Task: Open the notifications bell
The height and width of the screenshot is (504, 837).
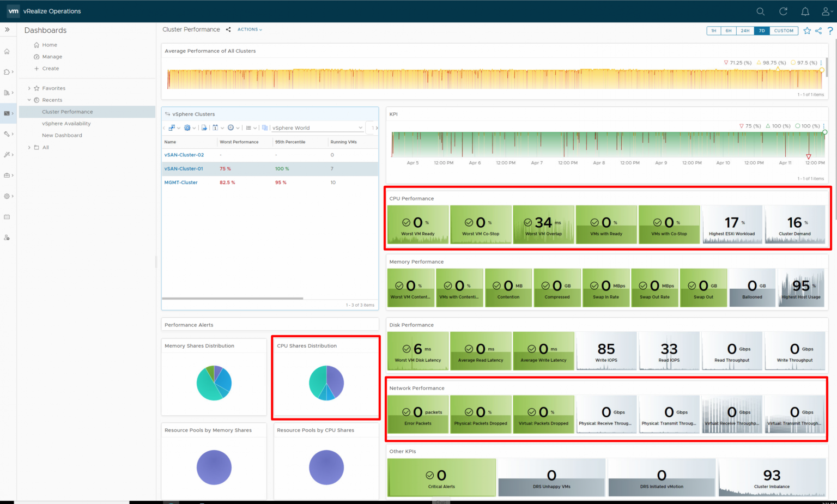Action: coord(805,11)
